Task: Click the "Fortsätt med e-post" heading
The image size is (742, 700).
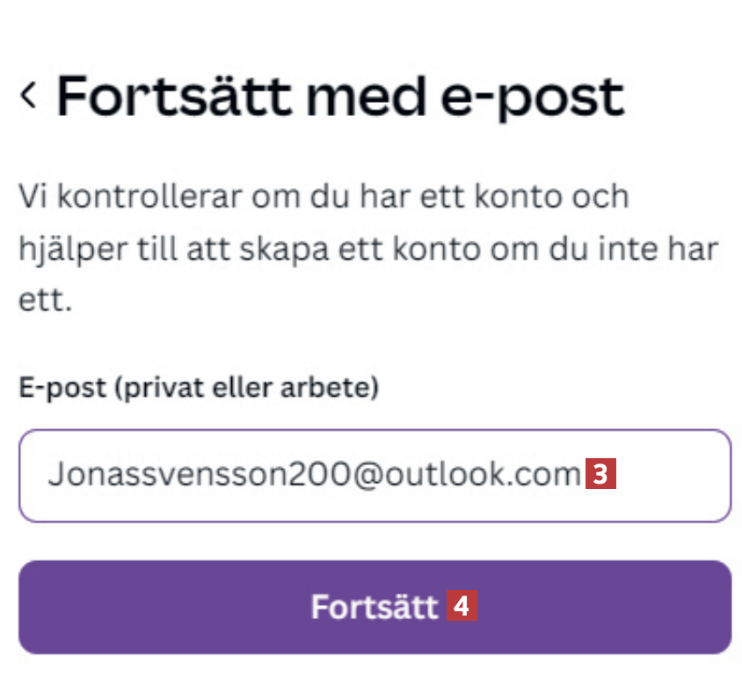Action: 340,95
